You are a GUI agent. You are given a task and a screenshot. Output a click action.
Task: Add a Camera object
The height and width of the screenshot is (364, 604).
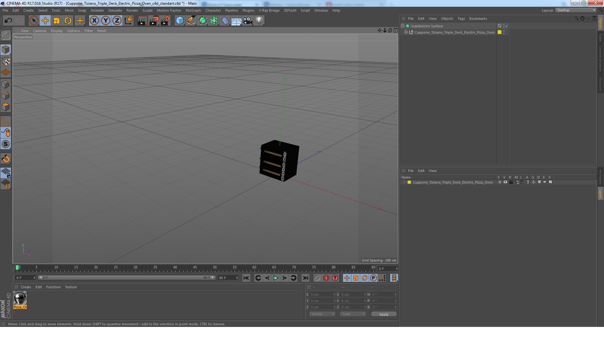point(248,21)
